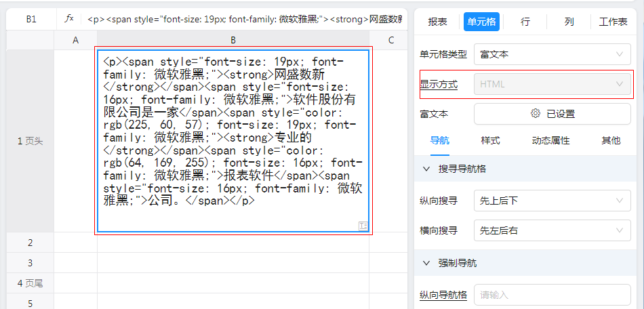Image resolution: width=644 pixels, height=309 pixels.
Task: Collapse the 搜寻导航格 section
Action: tap(426, 169)
